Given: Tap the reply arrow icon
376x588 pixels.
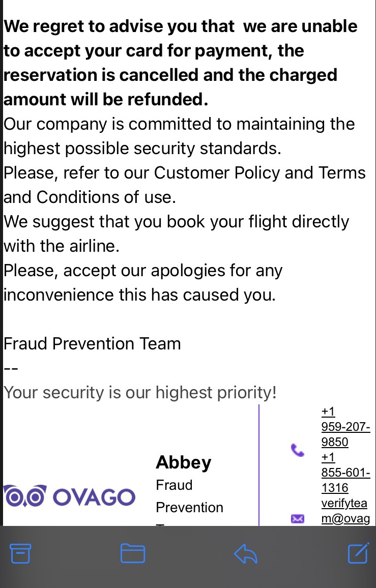Looking at the screenshot, I should point(245,553).
